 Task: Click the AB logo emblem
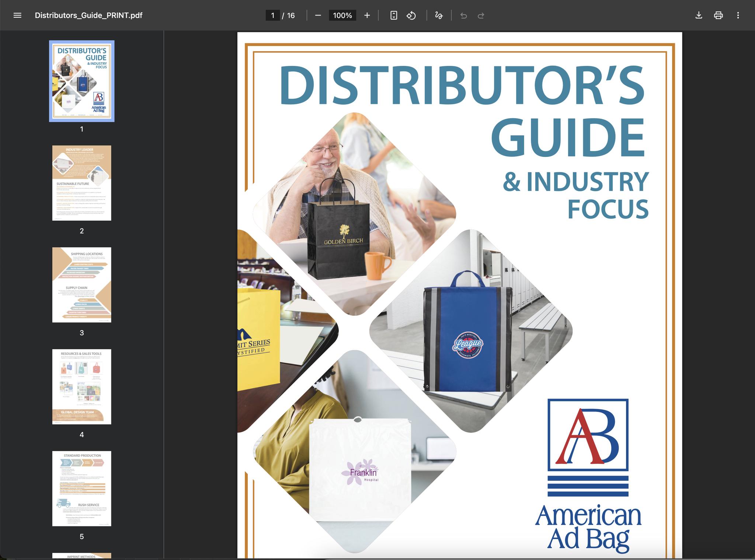[588, 448]
